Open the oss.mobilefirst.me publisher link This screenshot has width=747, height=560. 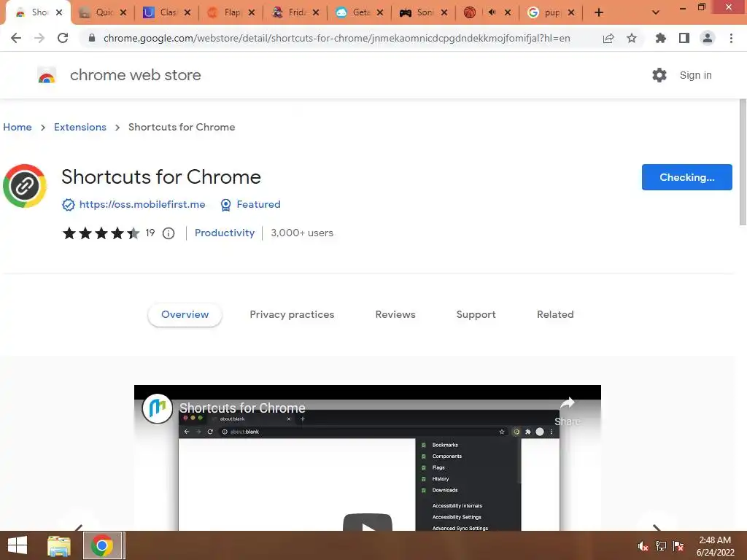[x=142, y=205]
